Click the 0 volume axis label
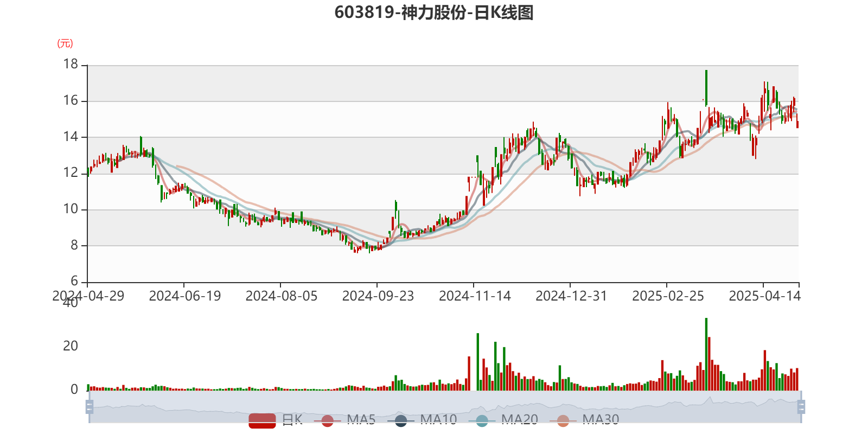 point(74,390)
